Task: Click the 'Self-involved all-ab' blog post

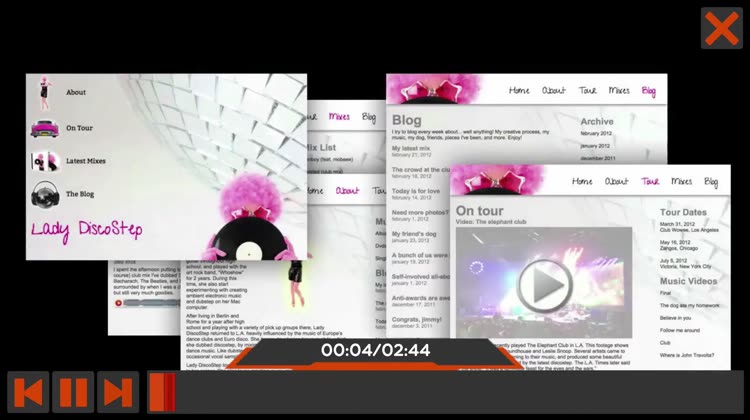Action: pos(420,276)
